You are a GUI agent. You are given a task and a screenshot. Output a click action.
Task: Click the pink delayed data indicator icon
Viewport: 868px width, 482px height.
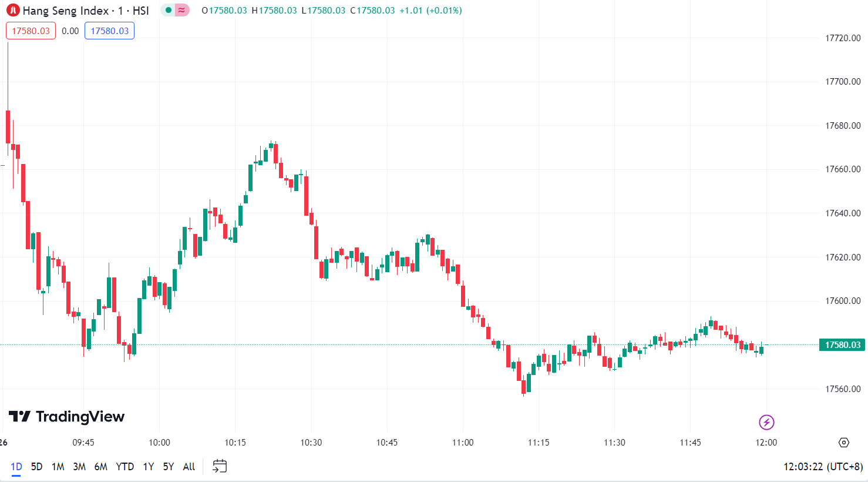coord(182,11)
